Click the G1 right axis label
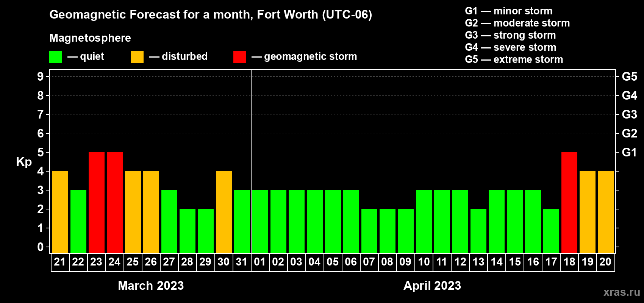The width and height of the screenshot is (644, 303). click(630, 152)
